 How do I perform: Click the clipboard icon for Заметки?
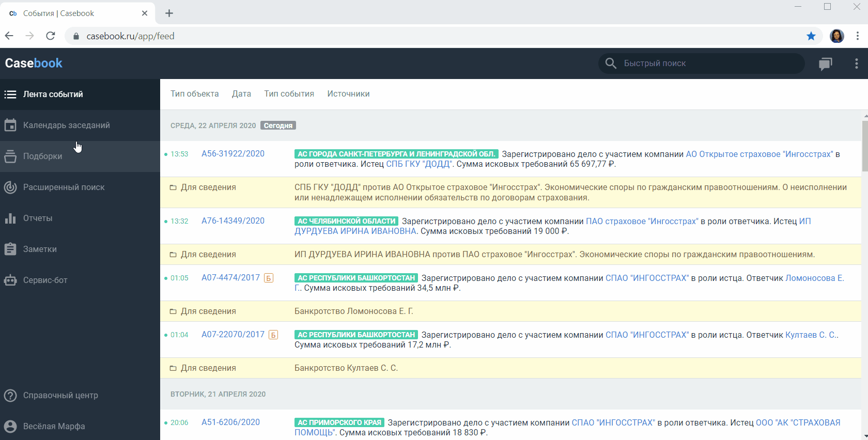tap(10, 249)
